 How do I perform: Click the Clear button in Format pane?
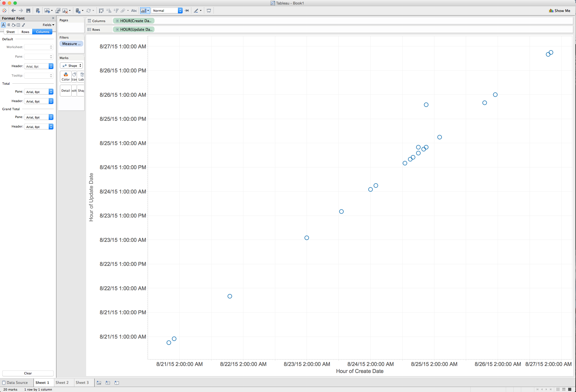pyautogui.click(x=28, y=373)
